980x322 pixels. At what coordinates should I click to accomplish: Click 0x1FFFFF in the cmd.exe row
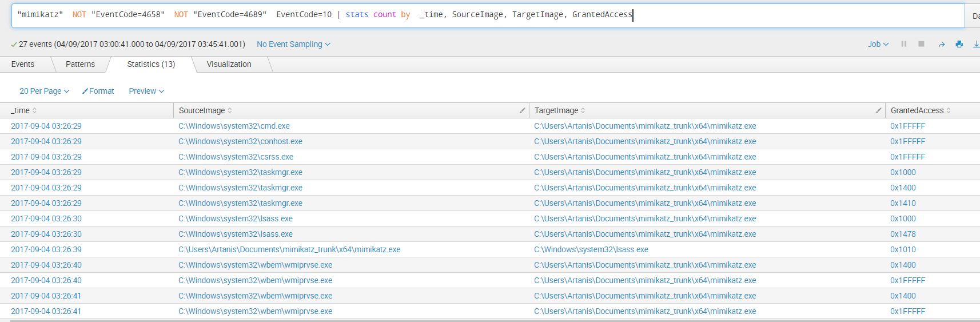[907, 126]
